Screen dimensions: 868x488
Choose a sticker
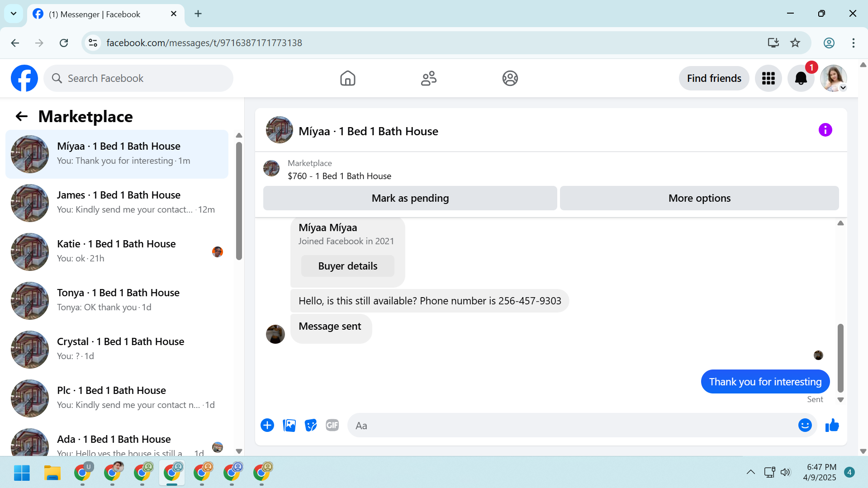click(311, 425)
